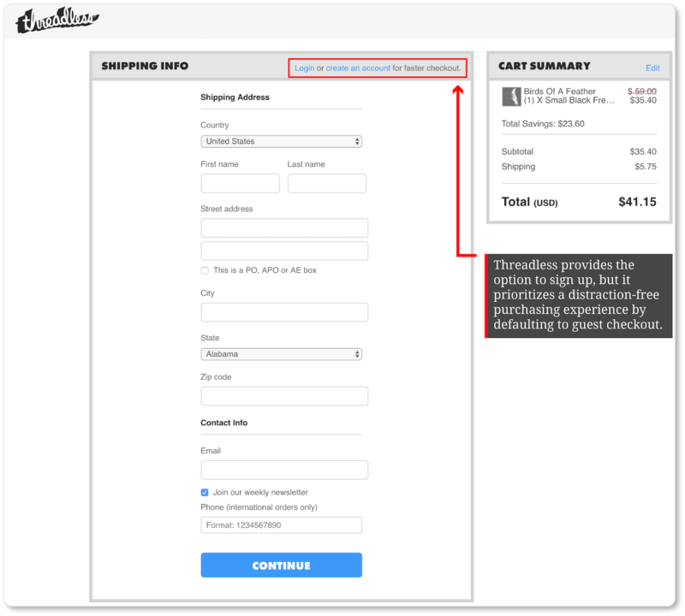Focus the First name field
The image size is (685, 616).
pyautogui.click(x=240, y=183)
